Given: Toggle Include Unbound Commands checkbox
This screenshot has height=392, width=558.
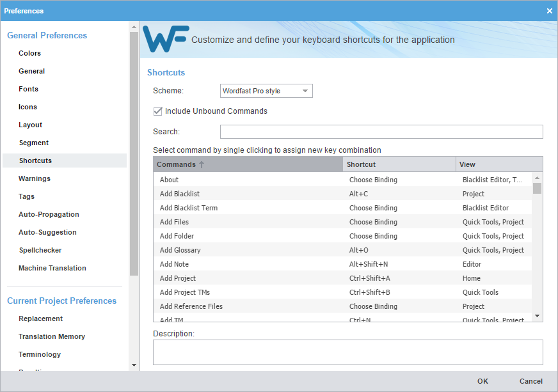Looking at the screenshot, I should click(157, 111).
